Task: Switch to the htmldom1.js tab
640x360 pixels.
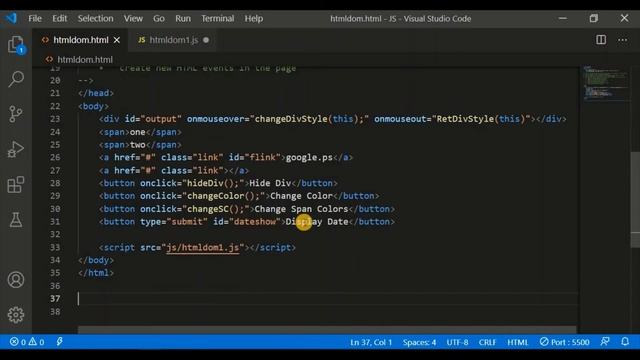Action: [x=173, y=40]
